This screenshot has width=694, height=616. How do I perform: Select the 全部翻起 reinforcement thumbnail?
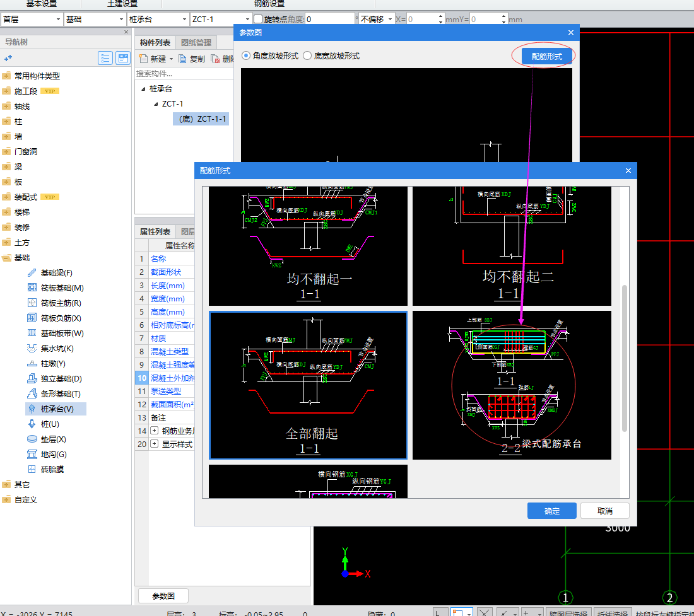[308, 385]
